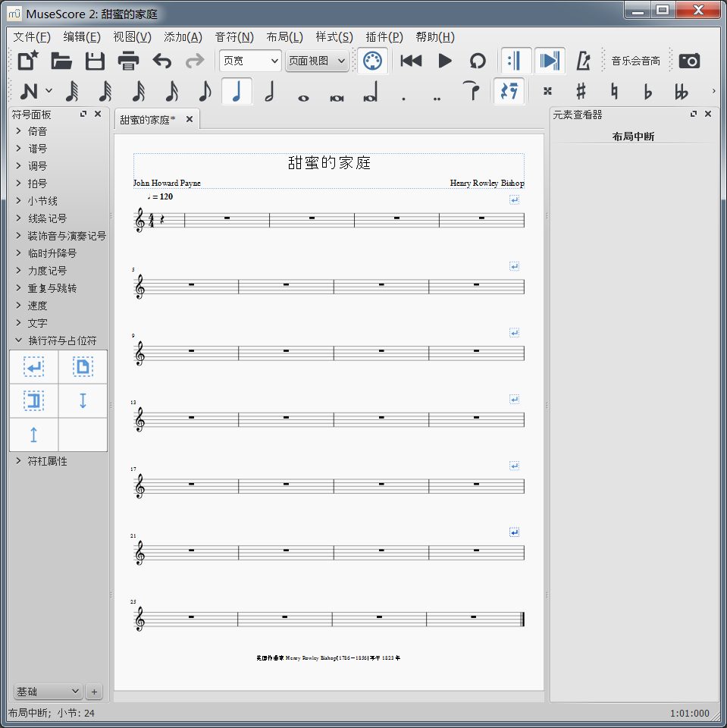The width and height of the screenshot is (727, 728).
Task: Select the rest input icon
Action: tap(506, 92)
